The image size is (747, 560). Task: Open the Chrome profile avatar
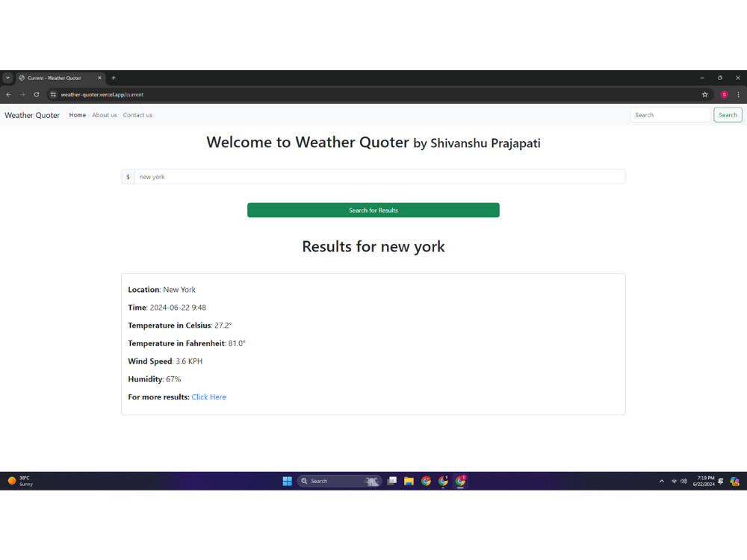tap(724, 94)
